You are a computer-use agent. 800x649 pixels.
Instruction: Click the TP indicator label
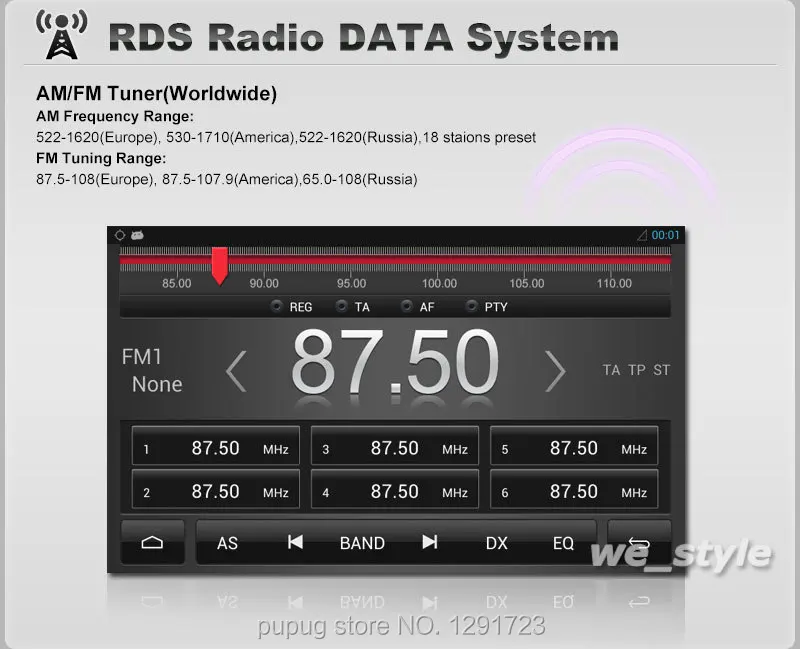(x=636, y=370)
